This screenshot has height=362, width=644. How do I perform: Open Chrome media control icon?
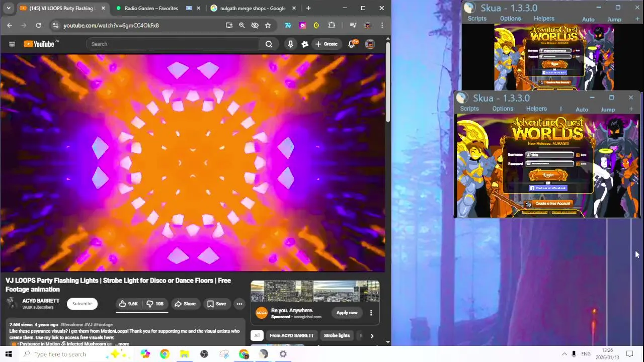tap(353, 25)
